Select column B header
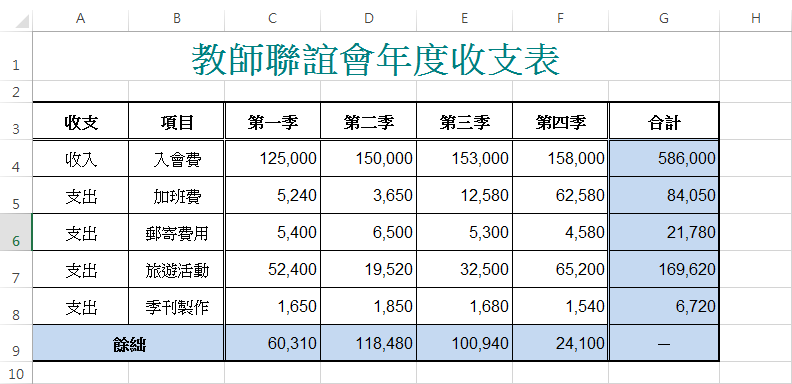792x384 pixels. (x=177, y=18)
